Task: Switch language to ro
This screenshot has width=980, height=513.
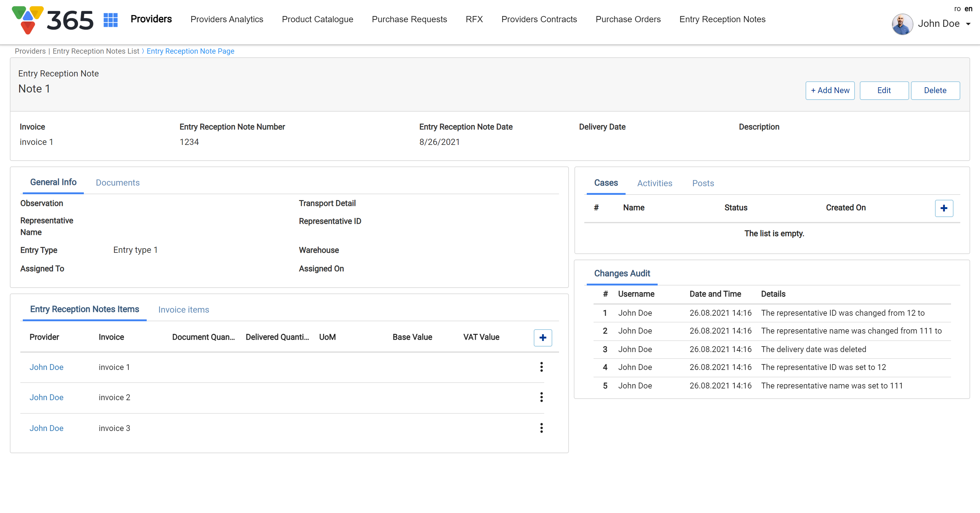Action: 957,9
